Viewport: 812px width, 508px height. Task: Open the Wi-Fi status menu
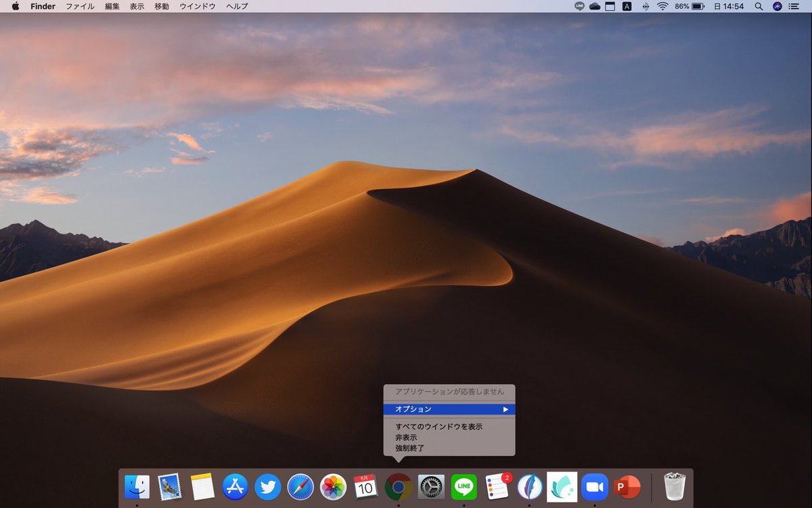coord(662,6)
